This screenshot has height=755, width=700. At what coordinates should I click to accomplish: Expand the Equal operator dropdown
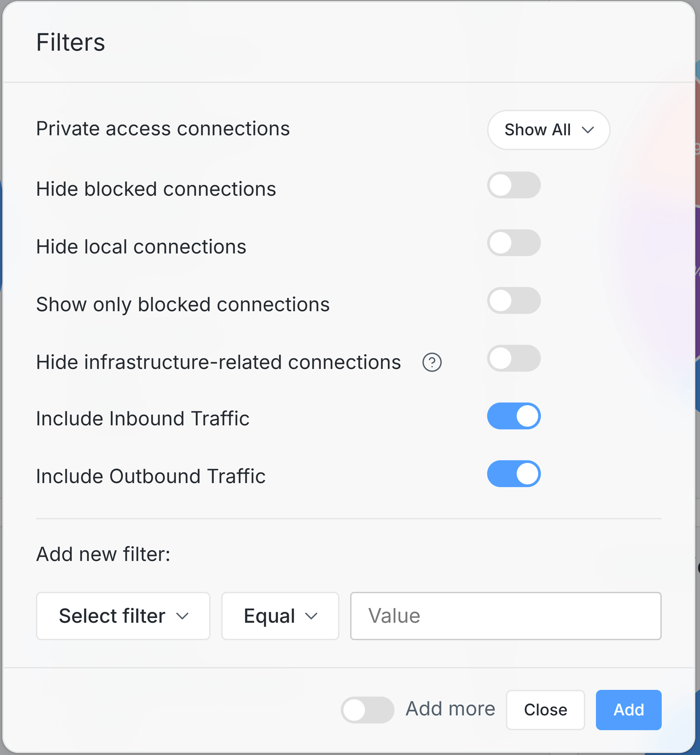click(x=280, y=616)
